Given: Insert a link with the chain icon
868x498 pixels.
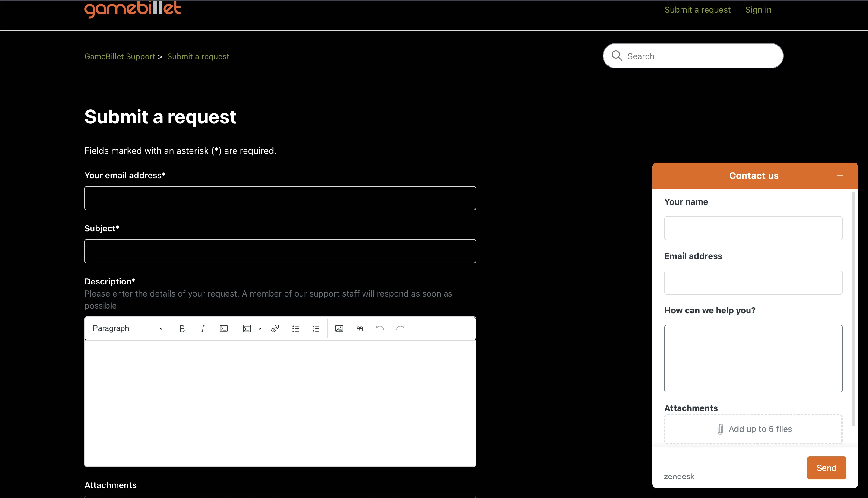Looking at the screenshot, I should [275, 329].
